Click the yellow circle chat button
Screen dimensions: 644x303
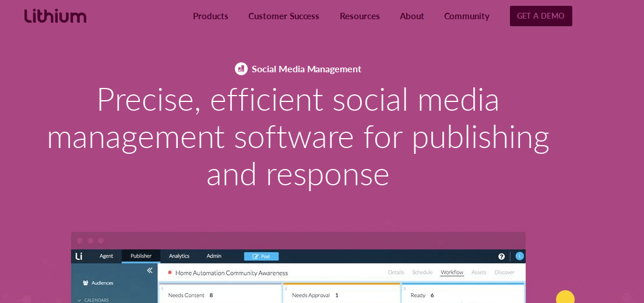pos(565,297)
